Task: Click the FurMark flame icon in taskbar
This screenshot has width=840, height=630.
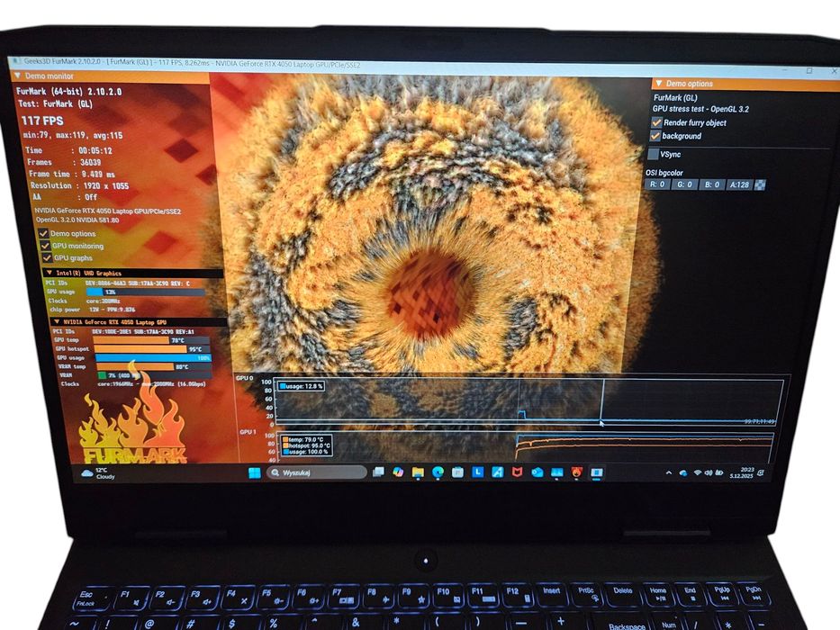Action: (x=576, y=472)
